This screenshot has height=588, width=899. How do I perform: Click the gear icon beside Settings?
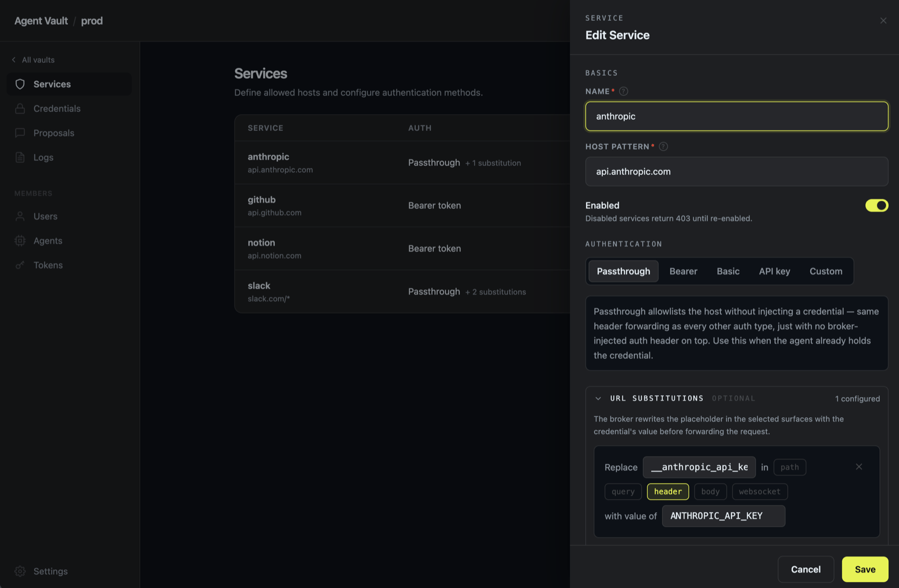[x=20, y=571]
